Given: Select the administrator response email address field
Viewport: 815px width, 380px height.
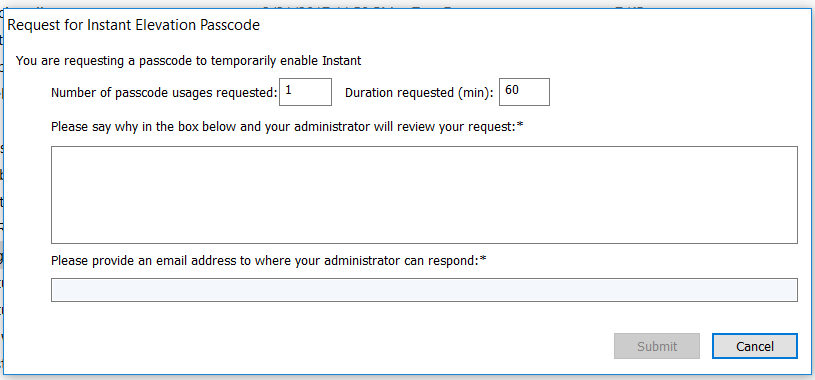Looking at the screenshot, I should click(x=424, y=290).
